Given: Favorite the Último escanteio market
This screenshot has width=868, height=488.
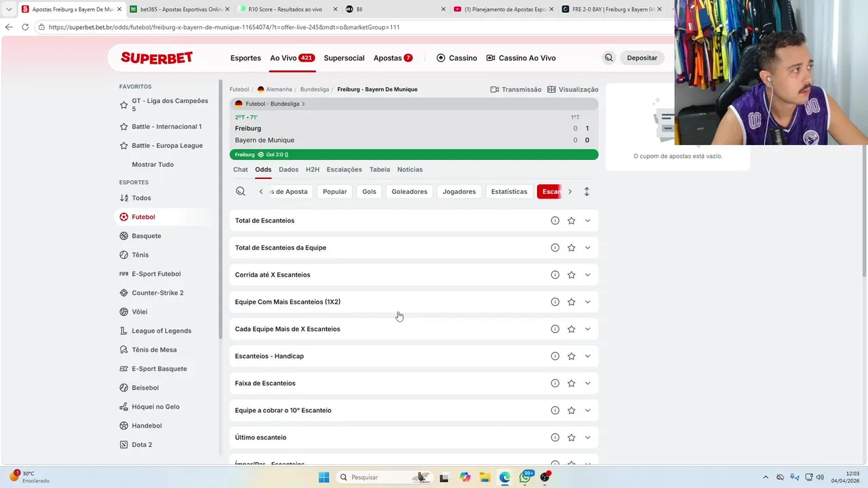Looking at the screenshot, I should (571, 437).
